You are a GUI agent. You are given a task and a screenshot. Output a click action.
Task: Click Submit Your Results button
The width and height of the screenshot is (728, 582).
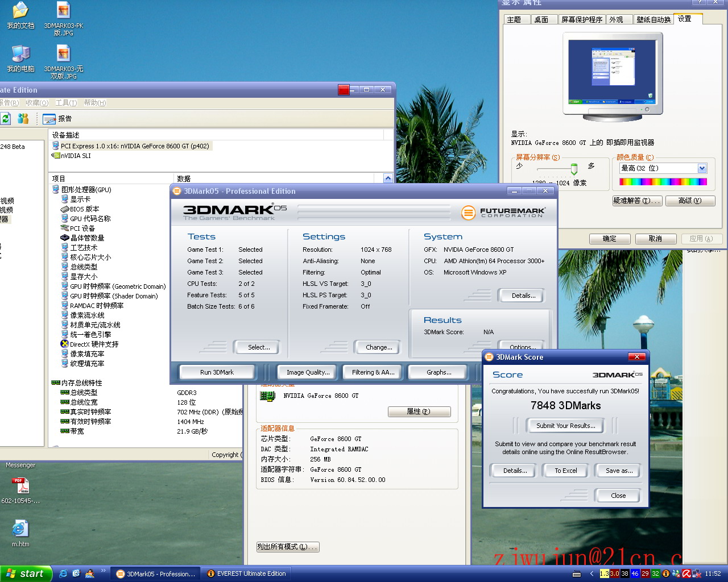tap(566, 426)
